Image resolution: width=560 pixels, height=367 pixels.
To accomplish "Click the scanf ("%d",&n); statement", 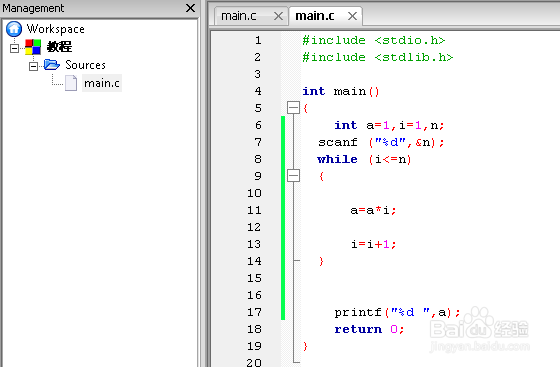I will 381,142.
